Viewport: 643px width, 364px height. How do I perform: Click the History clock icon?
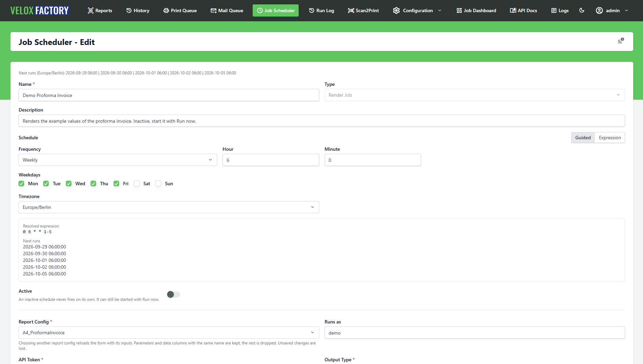pos(129,10)
